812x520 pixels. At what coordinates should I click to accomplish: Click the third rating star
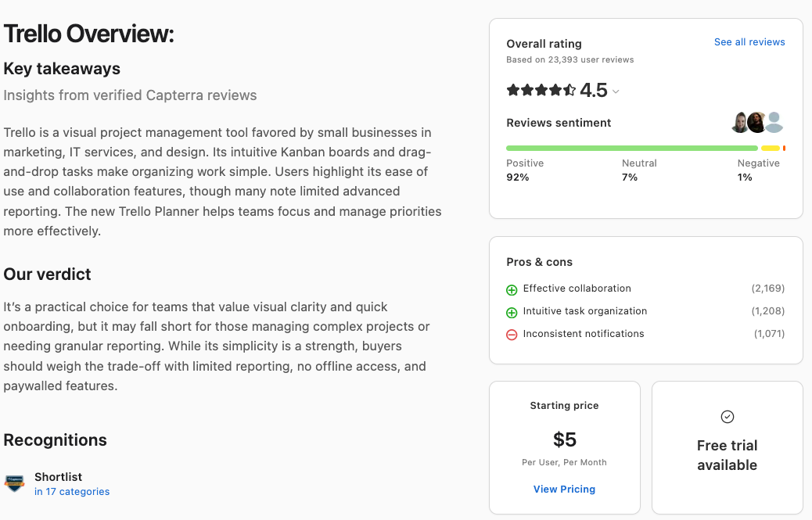[x=541, y=91]
